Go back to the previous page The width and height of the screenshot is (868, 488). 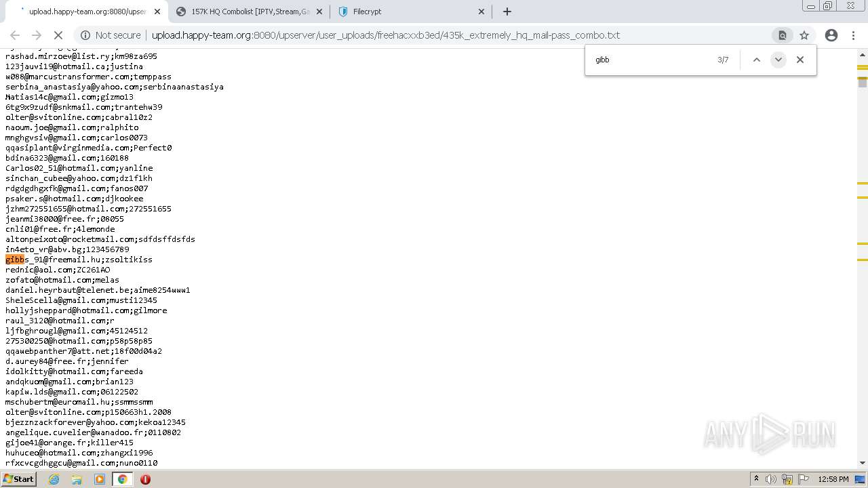tap(15, 35)
